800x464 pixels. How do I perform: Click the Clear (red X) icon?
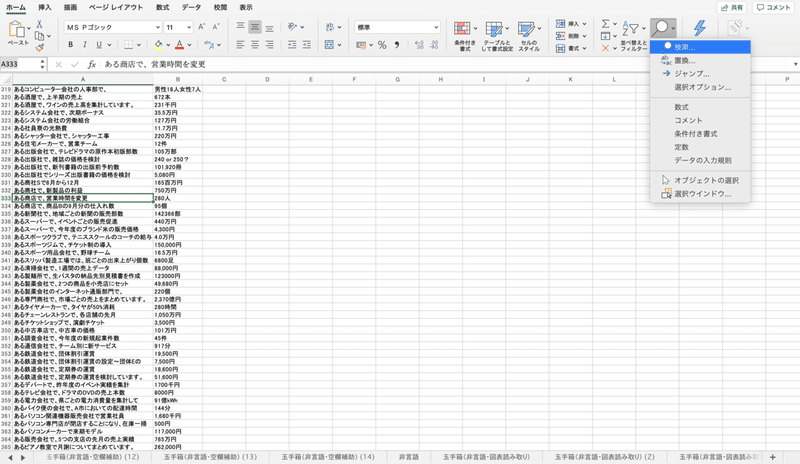click(x=605, y=48)
